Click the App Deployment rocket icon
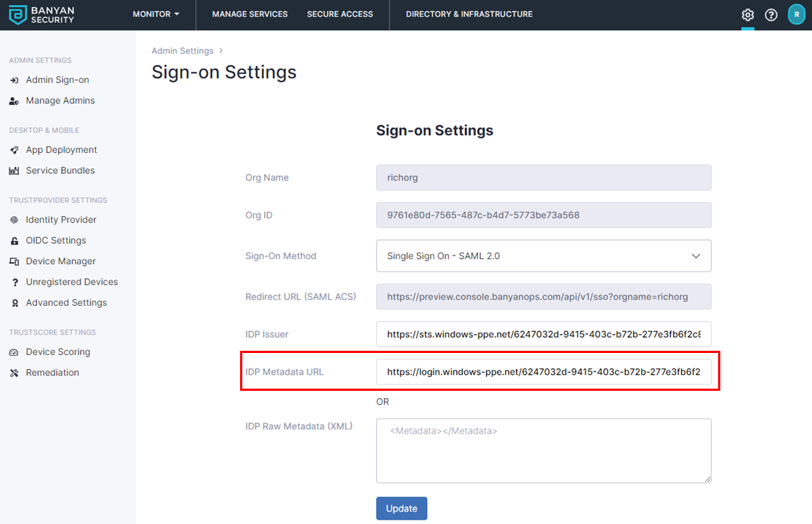 pyautogui.click(x=14, y=150)
